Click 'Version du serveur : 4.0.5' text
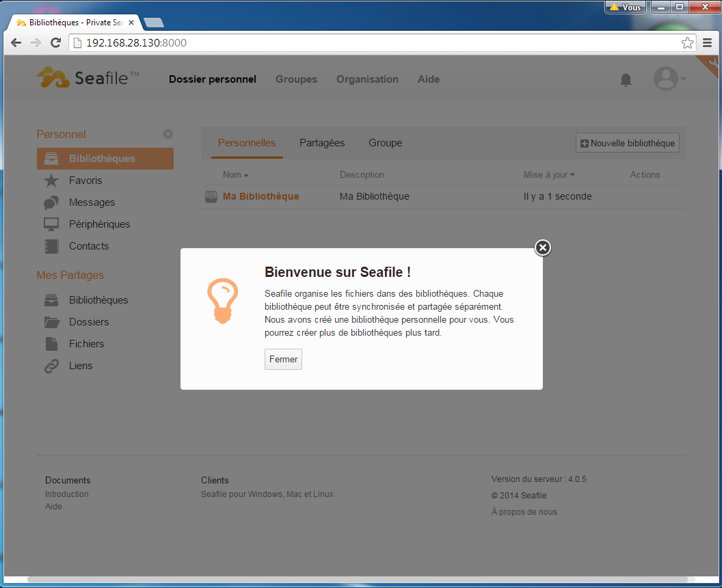The image size is (722, 588). click(x=539, y=479)
